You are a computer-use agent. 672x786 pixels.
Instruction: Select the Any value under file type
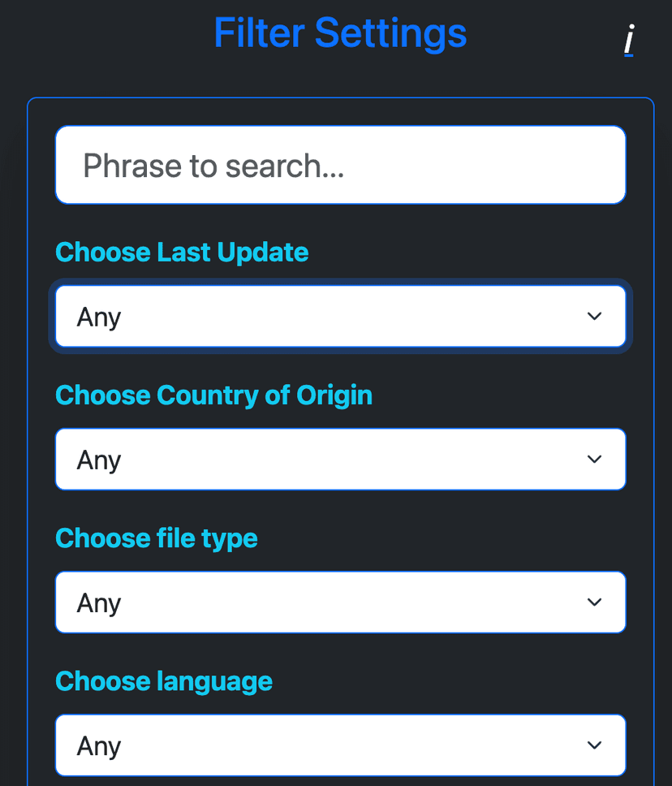(x=98, y=602)
